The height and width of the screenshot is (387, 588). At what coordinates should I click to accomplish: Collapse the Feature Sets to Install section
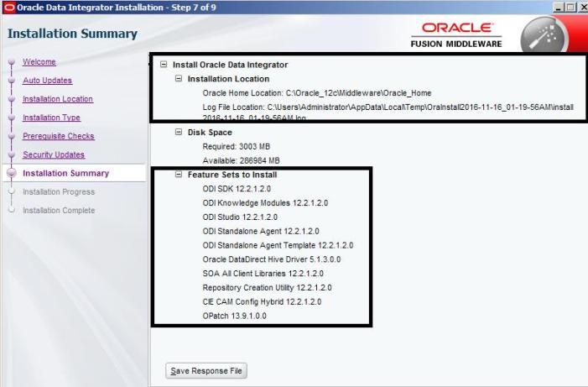tap(179, 174)
